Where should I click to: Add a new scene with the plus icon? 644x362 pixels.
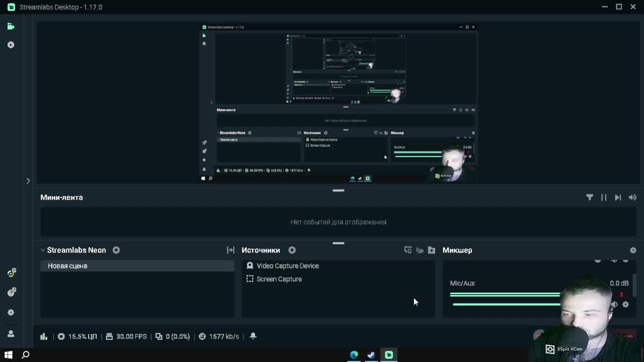(x=116, y=250)
